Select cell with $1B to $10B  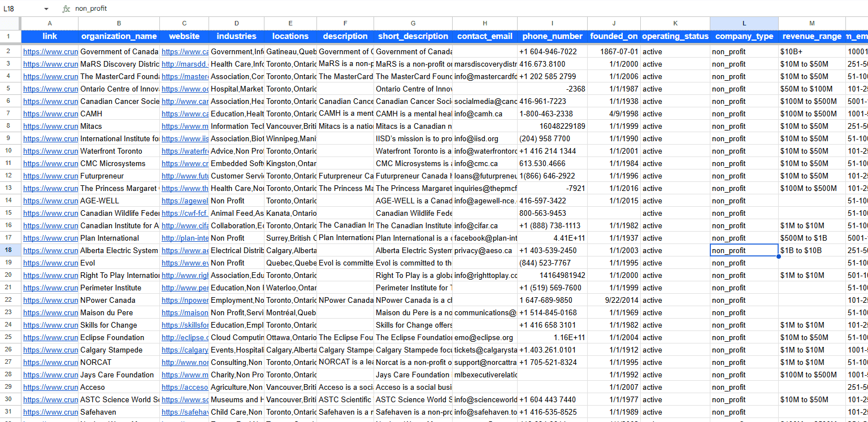pyautogui.click(x=811, y=250)
